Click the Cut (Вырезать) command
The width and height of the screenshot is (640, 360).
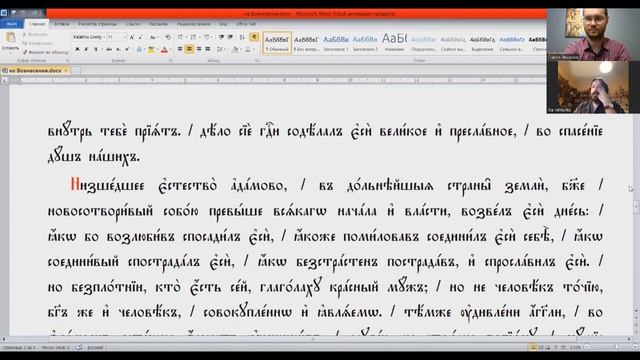tap(35, 35)
